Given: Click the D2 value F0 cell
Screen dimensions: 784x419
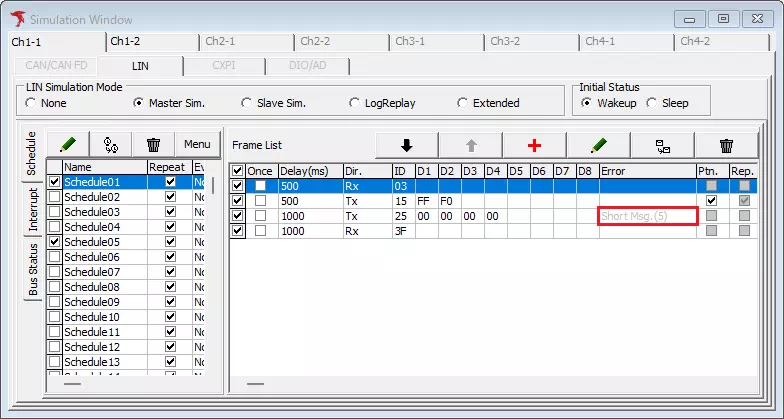Looking at the screenshot, I should tap(450, 201).
